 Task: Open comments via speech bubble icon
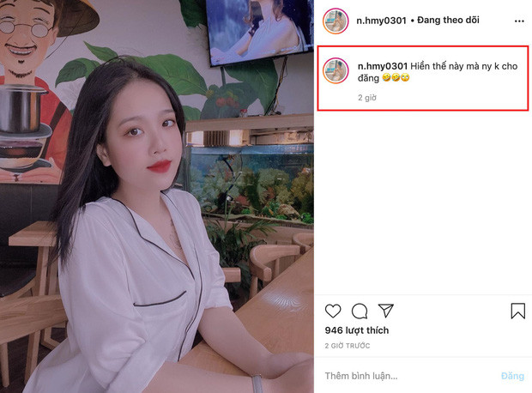[360, 311]
